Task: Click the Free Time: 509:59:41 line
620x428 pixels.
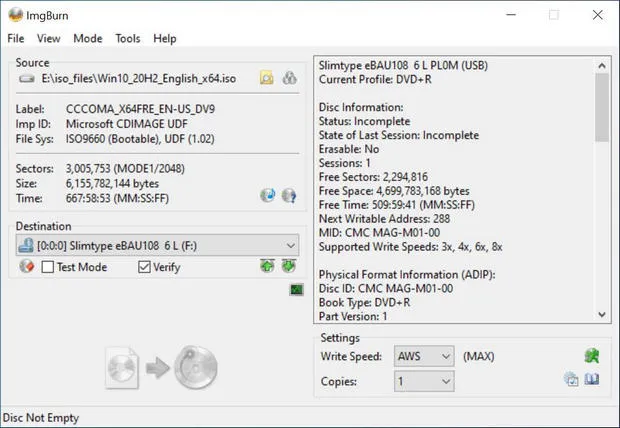Action: point(397,205)
